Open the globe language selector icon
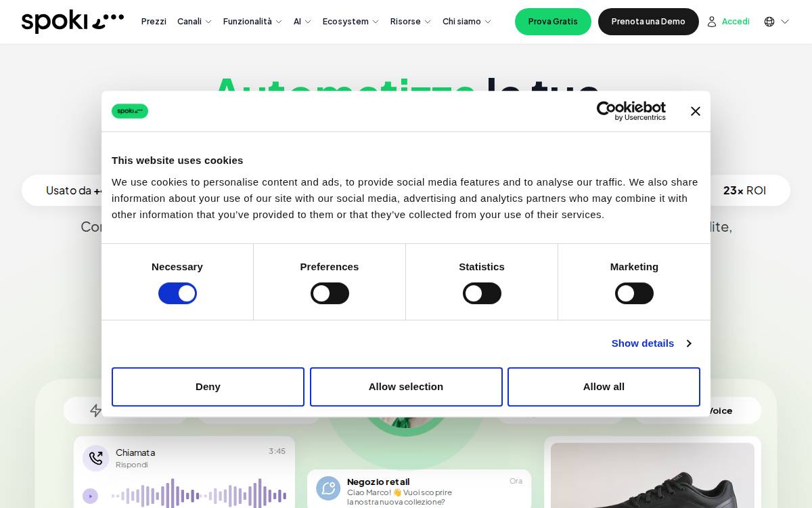Screen dimensions: 812x508 coord(769,22)
